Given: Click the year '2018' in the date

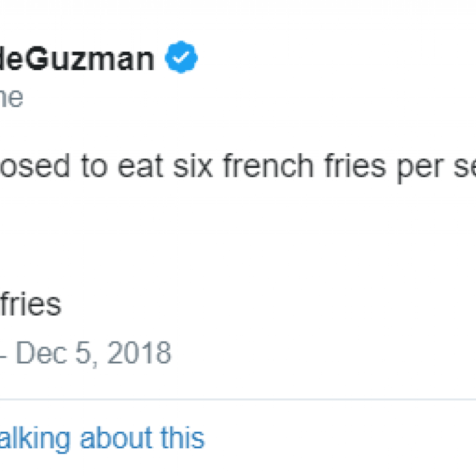Looking at the screenshot, I should point(140,352).
